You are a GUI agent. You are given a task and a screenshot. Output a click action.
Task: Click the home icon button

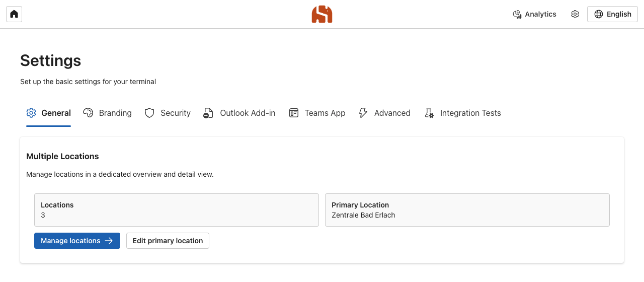[14, 14]
